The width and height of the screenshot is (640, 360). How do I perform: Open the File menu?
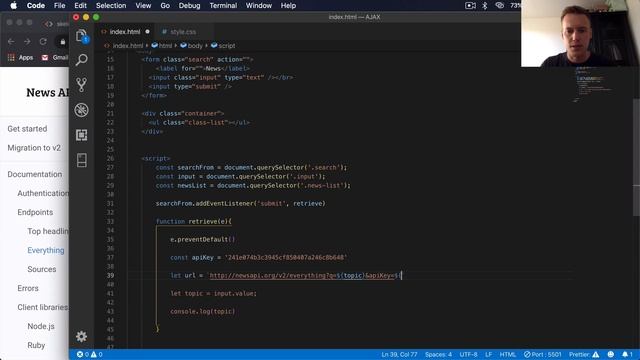[60, 6]
